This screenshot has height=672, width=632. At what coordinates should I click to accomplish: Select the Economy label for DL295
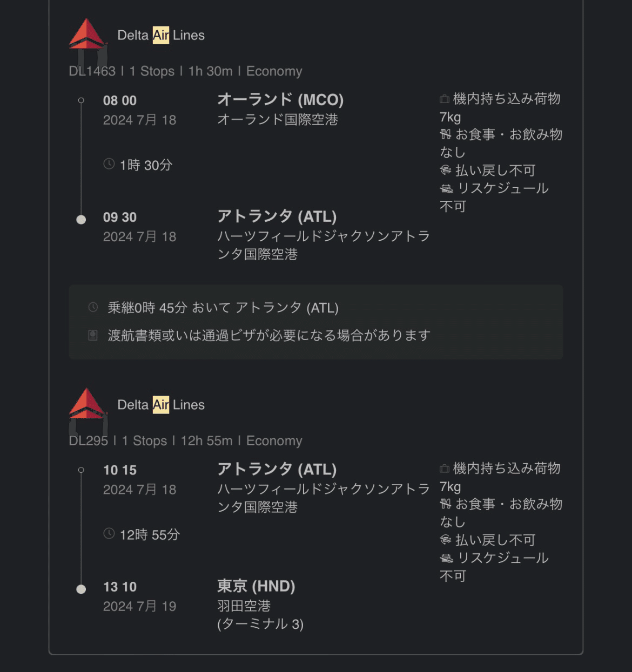pos(274,441)
